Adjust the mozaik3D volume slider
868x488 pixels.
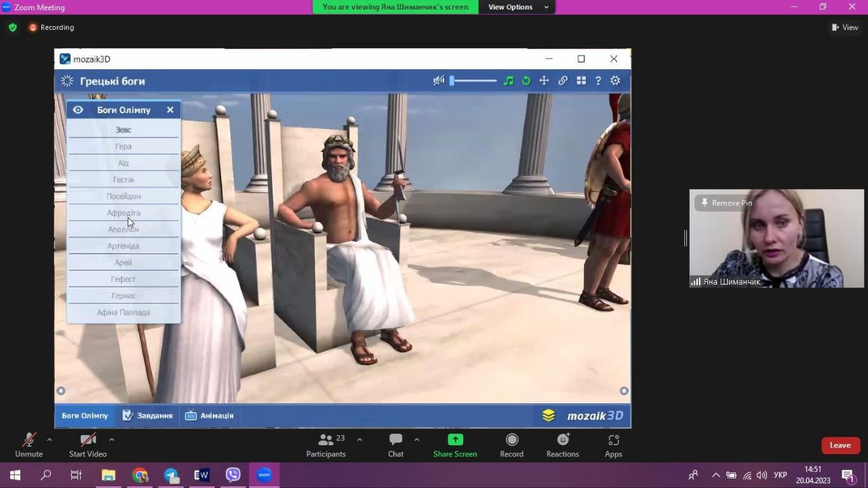pos(473,81)
